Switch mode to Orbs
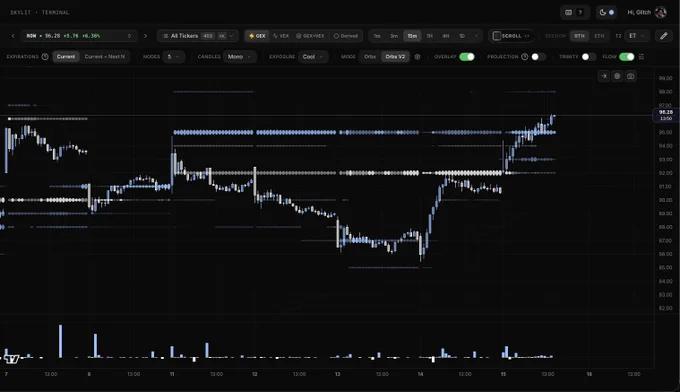This screenshot has width=680, height=392. pos(370,57)
